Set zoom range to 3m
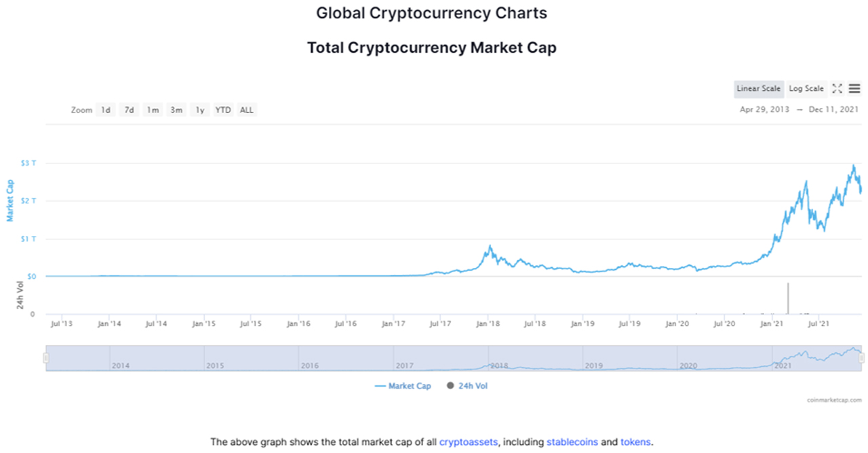868x453 pixels. (176, 110)
